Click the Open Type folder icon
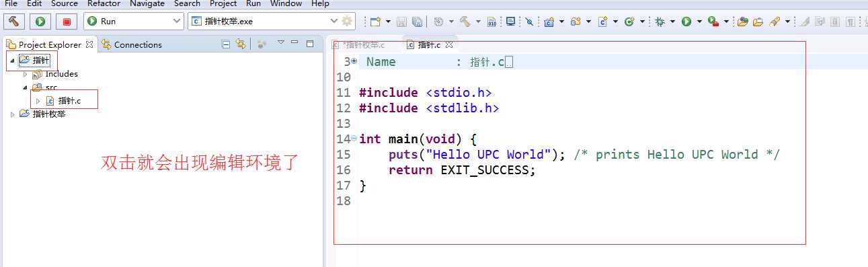 click(x=742, y=22)
